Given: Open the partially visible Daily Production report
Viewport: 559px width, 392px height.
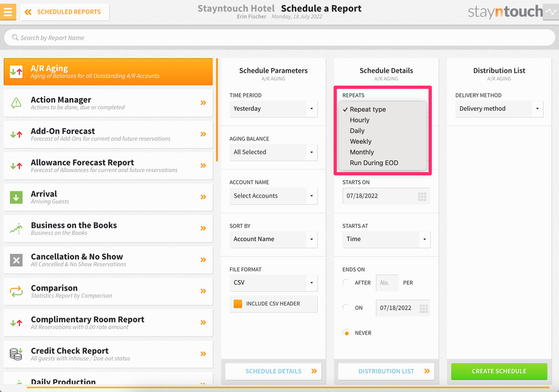Looking at the screenshot, I should pos(108,379).
